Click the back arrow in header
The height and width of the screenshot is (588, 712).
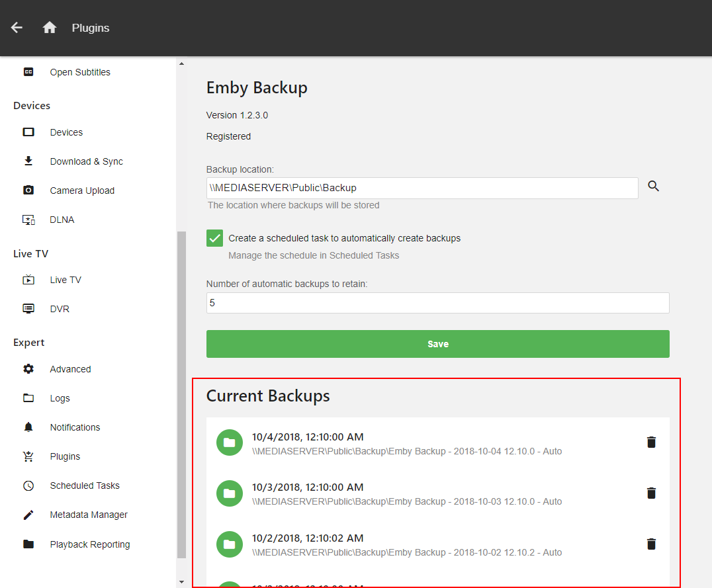[17, 28]
